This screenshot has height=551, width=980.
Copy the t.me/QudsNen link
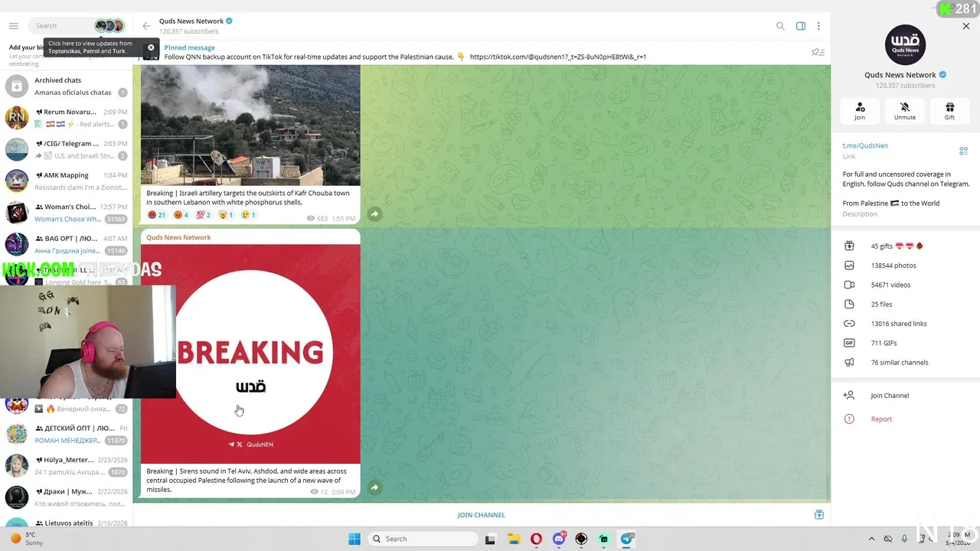(865, 145)
